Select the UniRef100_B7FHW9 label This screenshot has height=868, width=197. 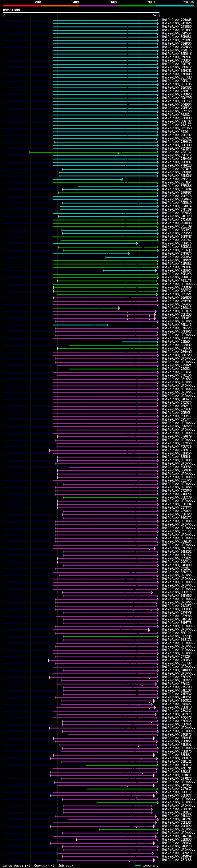coord(177,74)
